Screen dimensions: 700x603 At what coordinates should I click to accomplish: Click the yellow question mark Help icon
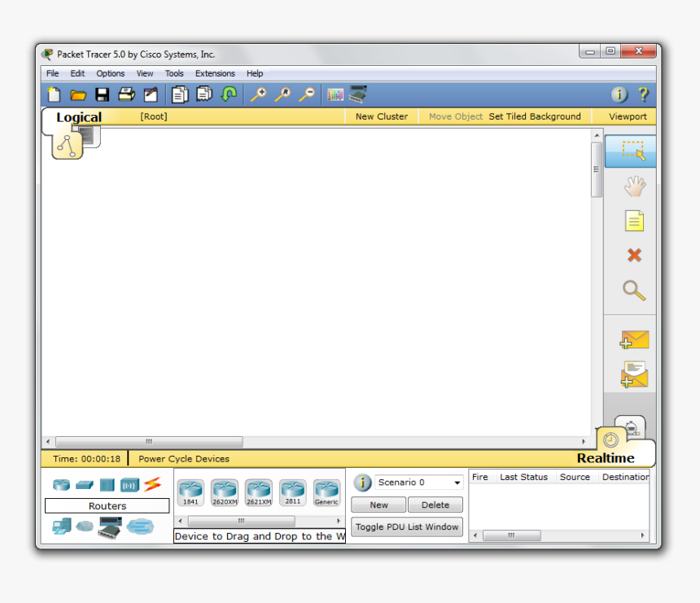[643, 94]
